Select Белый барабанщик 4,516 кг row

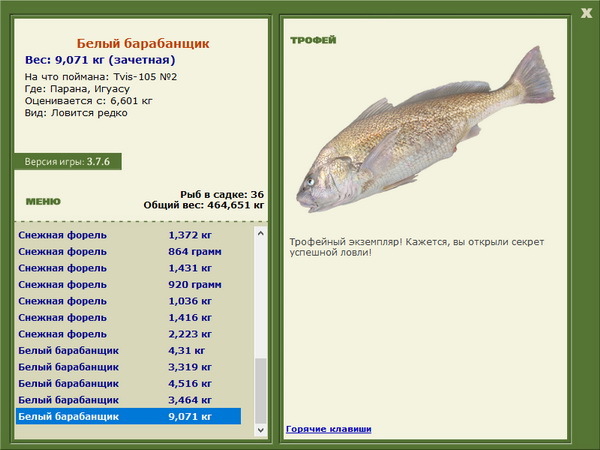coord(129,383)
